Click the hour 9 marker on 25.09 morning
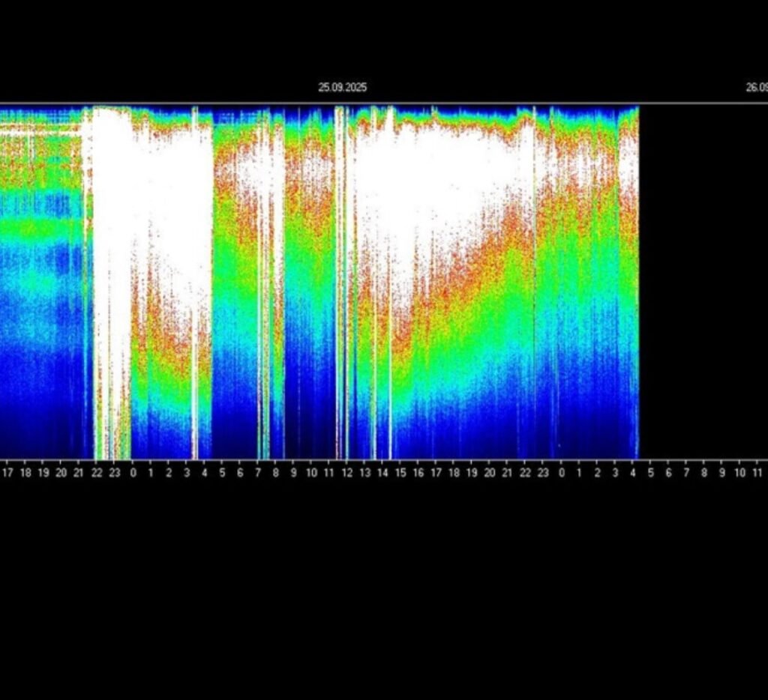This screenshot has width=768, height=700. (x=294, y=473)
